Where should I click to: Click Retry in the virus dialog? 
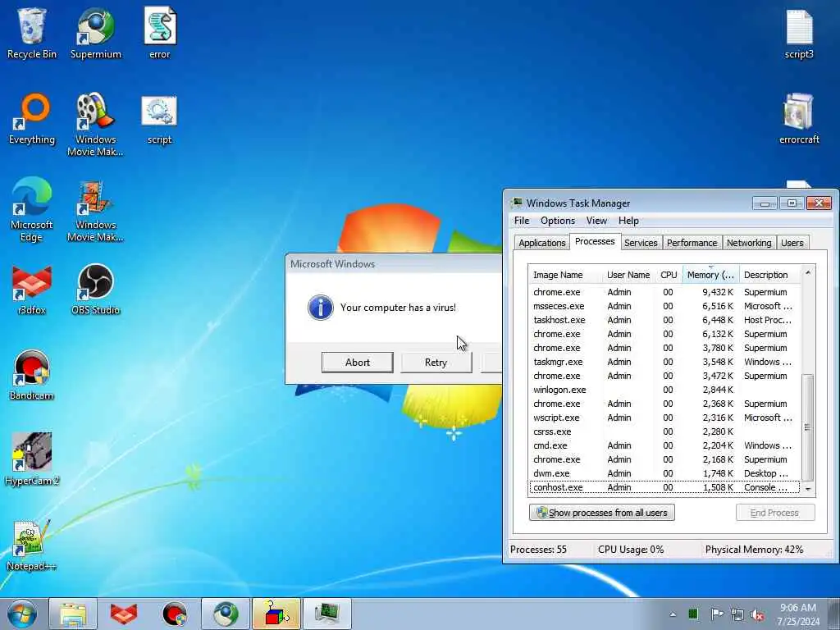click(x=436, y=362)
